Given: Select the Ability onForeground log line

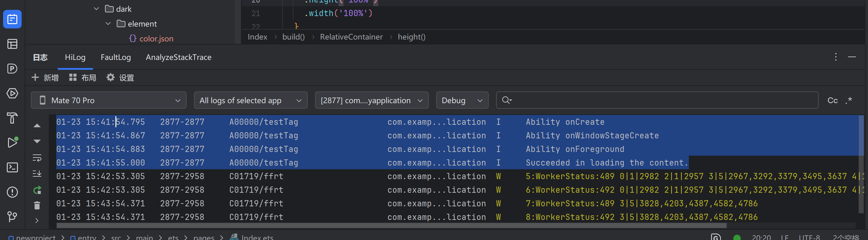Looking at the screenshot, I should point(457,149).
